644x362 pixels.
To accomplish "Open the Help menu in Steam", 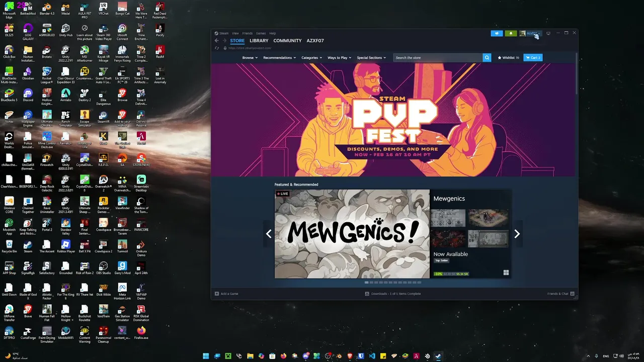I will (272, 33).
